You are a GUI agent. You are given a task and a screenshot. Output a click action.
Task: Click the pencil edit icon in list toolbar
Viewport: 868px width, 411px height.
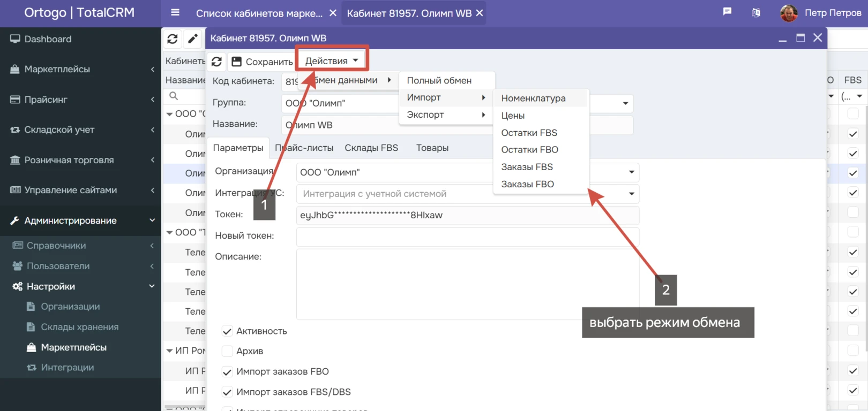click(x=192, y=39)
